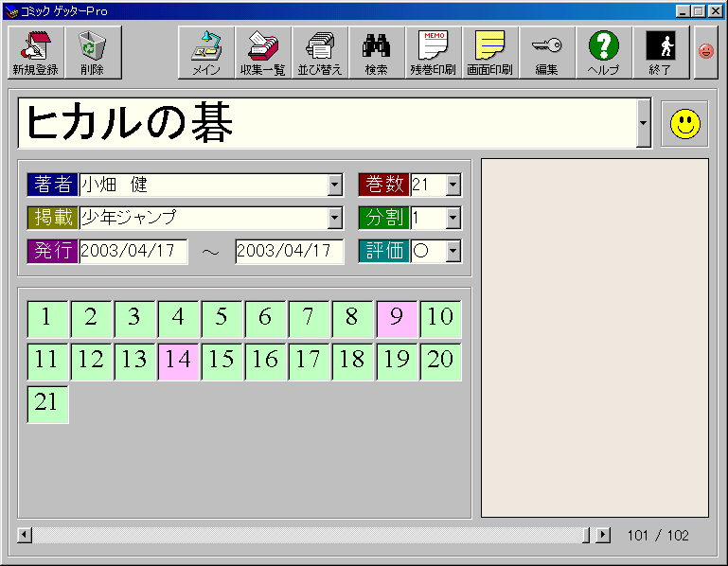Click the 画面印刷 screen print icon

(489, 52)
